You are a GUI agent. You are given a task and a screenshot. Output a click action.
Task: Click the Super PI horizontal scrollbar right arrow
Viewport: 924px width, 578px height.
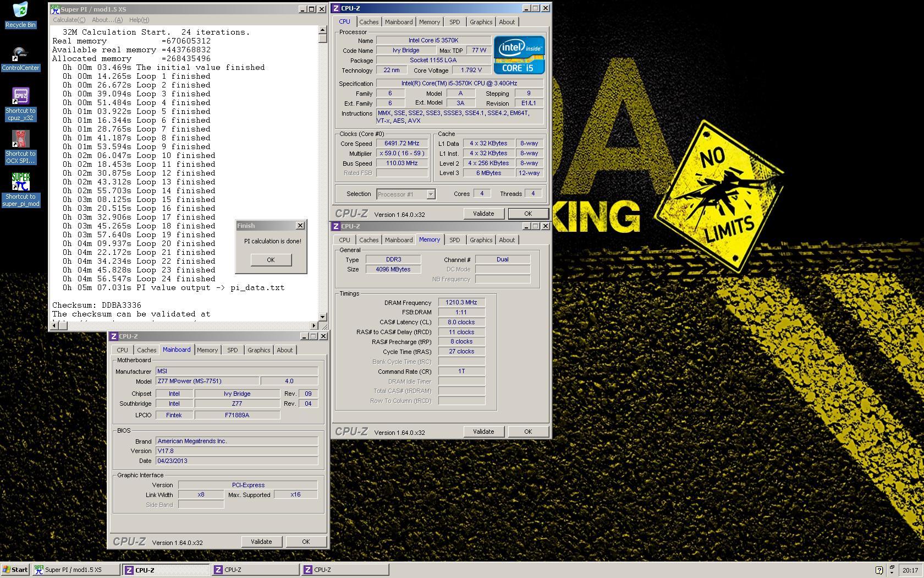coord(314,325)
